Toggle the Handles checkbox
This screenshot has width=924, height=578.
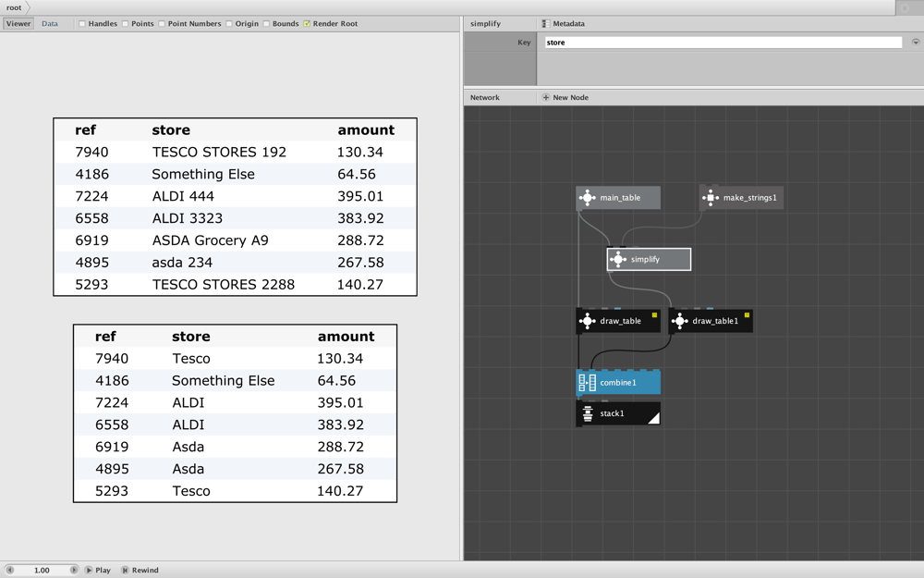(x=82, y=24)
